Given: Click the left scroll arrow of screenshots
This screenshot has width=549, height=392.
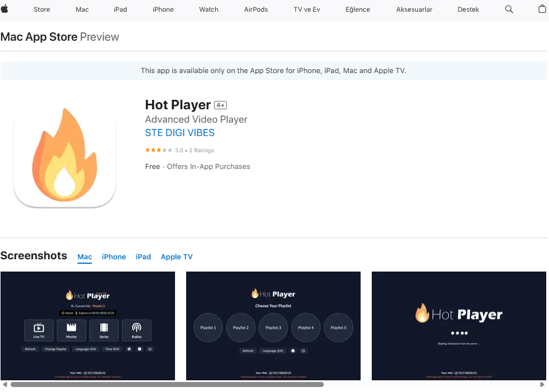Looking at the screenshot, I should [x=4, y=385].
